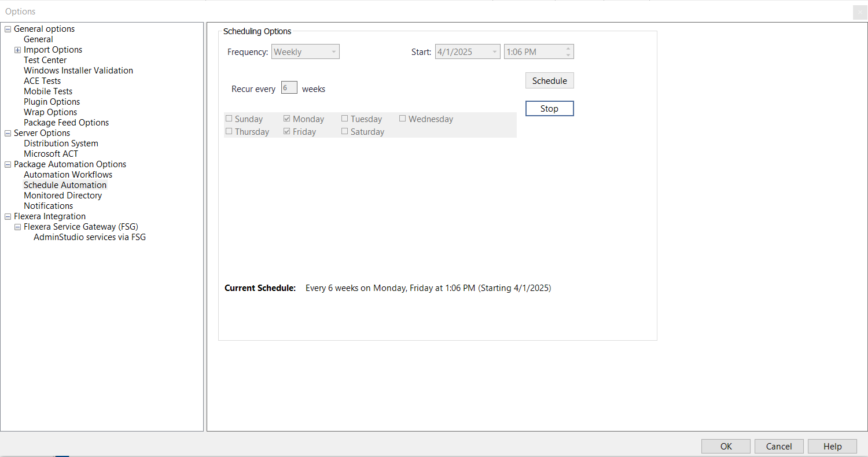Expand the Import Options node
The width and height of the screenshot is (868, 457).
click(x=18, y=50)
